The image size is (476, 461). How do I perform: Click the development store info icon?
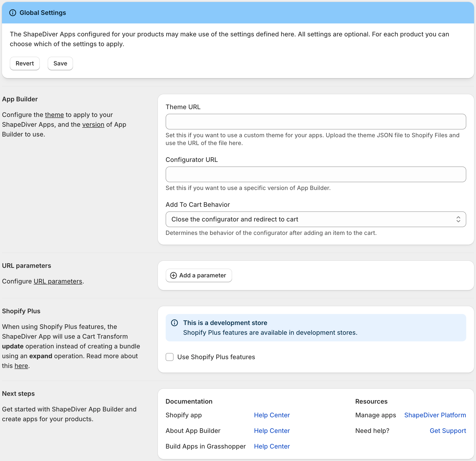[174, 323]
